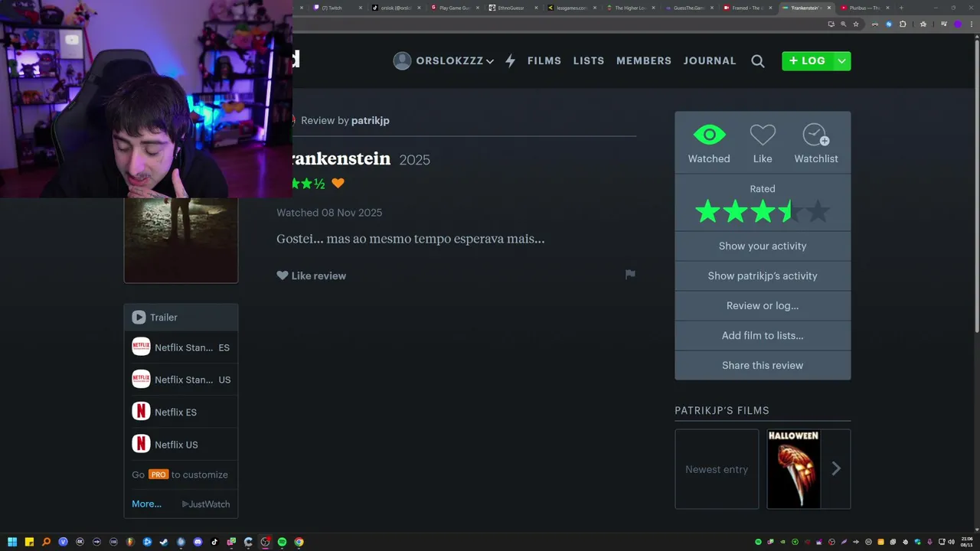980x551 pixels.
Task: Open the LISTS menu
Action: 589,60
